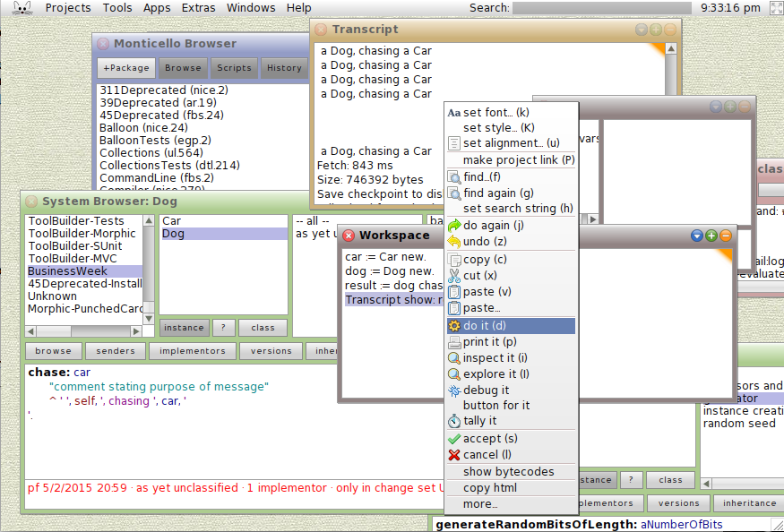The width and height of the screenshot is (784, 532).
Task: Toggle the instance side button
Action: (184, 327)
